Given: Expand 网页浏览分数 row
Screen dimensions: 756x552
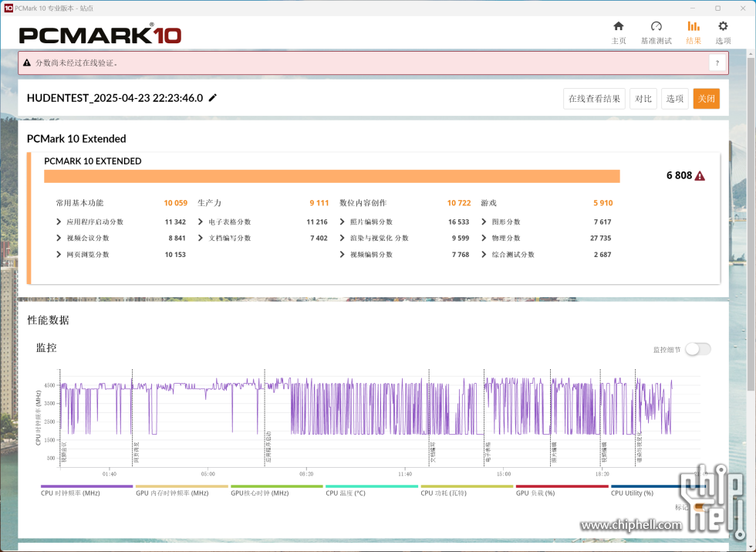Looking at the screenshot, I should pyautogui.click(x=59, y=254).
